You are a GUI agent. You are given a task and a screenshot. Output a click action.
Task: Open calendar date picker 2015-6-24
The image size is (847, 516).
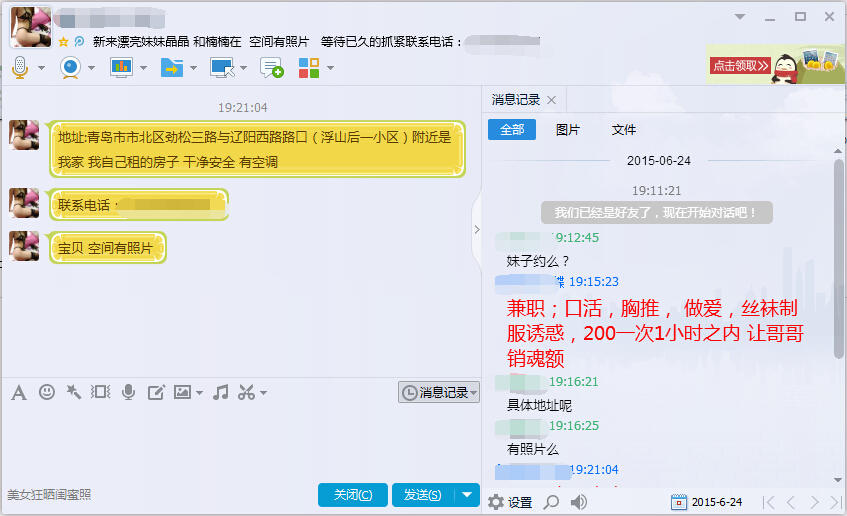pyautogui.click(x=707, y=502)
